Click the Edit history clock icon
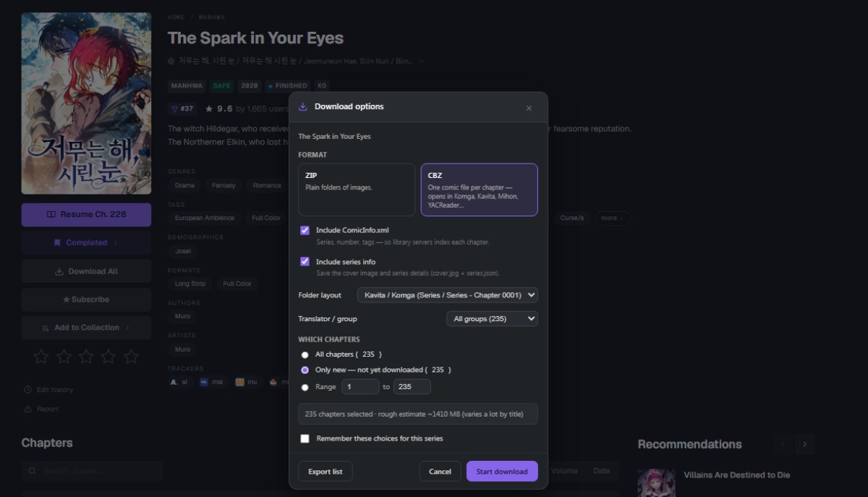Viewport: 868px width, 497px height. point(28,390)
